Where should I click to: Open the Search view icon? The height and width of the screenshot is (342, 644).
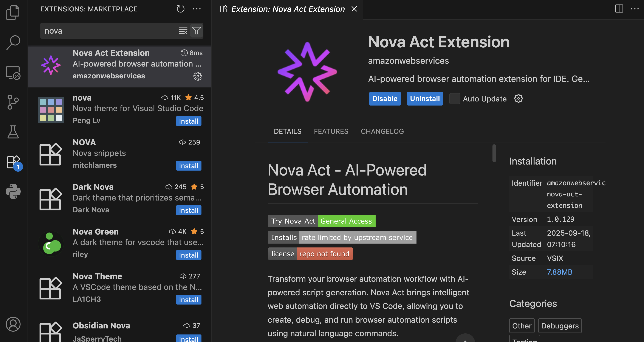point(13,42)
